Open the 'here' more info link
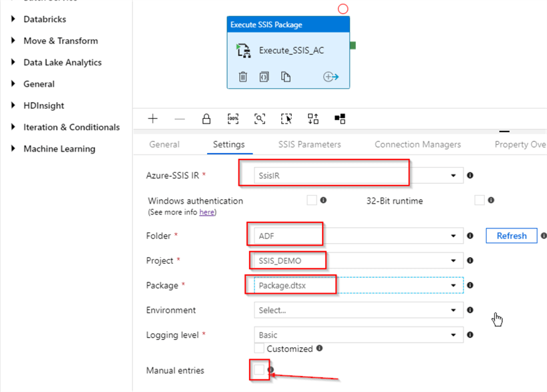Image resolution: width=547 pixels, height=392 pixels. tap(206, 212)
